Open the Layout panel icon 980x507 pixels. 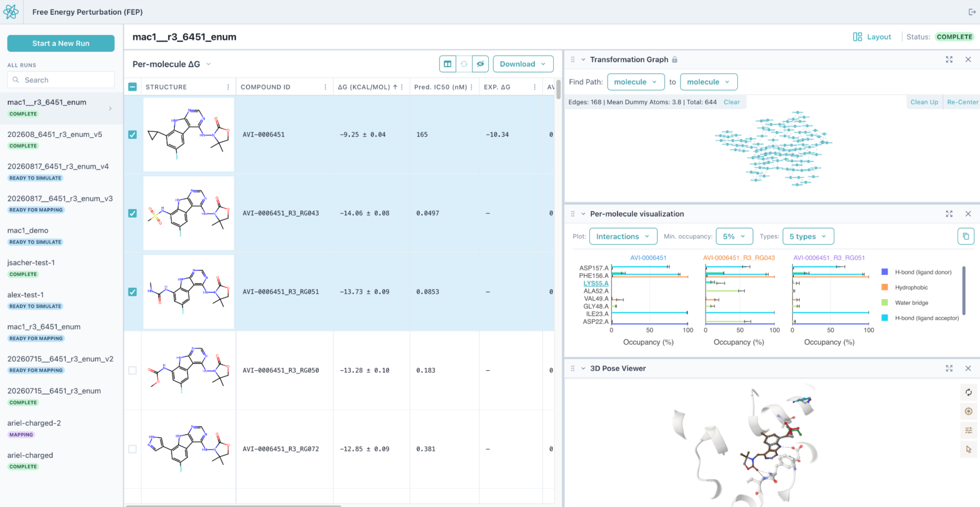point(857,37)
